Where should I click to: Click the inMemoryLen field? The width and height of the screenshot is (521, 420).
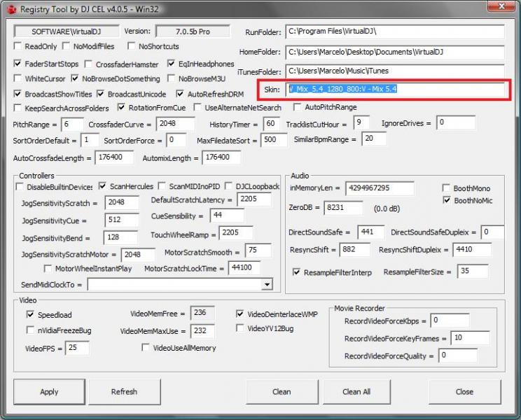pos(380,188)
